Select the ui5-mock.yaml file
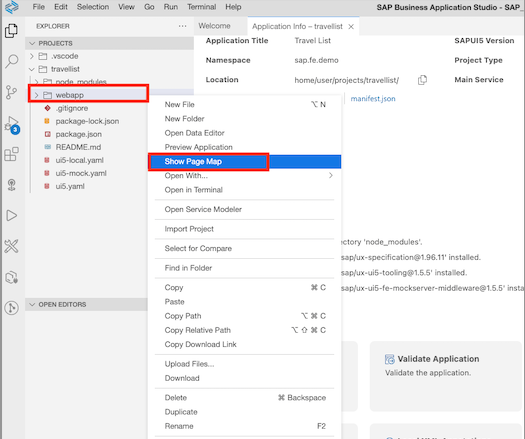525x439 pixels. (81, 173)
